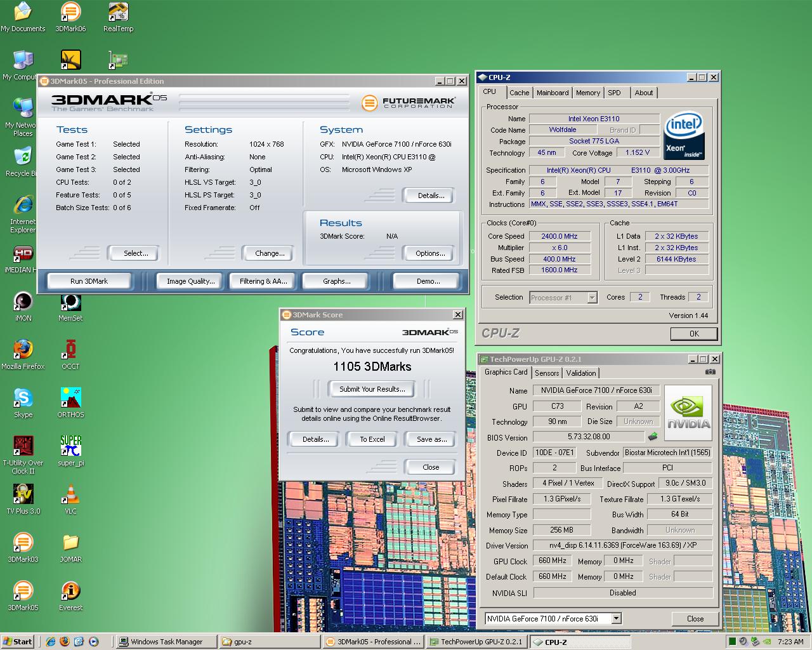Click OK in CPU-Z window
The width and height of the screenshot is (812, 650).
click(x=694, y=334)
